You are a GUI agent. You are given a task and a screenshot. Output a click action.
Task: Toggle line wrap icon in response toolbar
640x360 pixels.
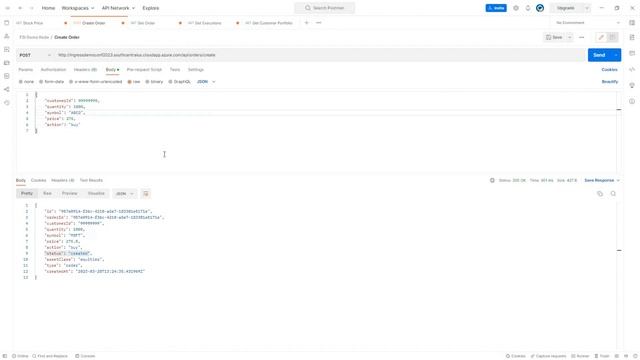coord(146,193)
